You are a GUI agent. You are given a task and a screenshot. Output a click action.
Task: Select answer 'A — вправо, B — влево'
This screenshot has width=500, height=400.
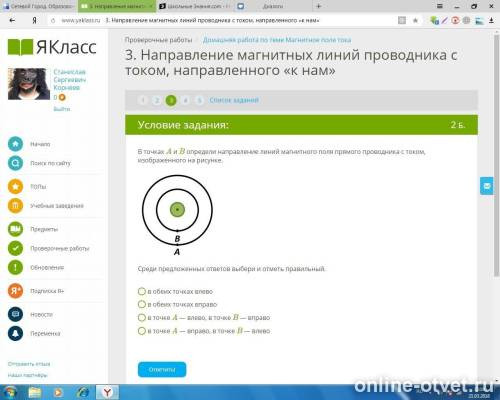142,331
